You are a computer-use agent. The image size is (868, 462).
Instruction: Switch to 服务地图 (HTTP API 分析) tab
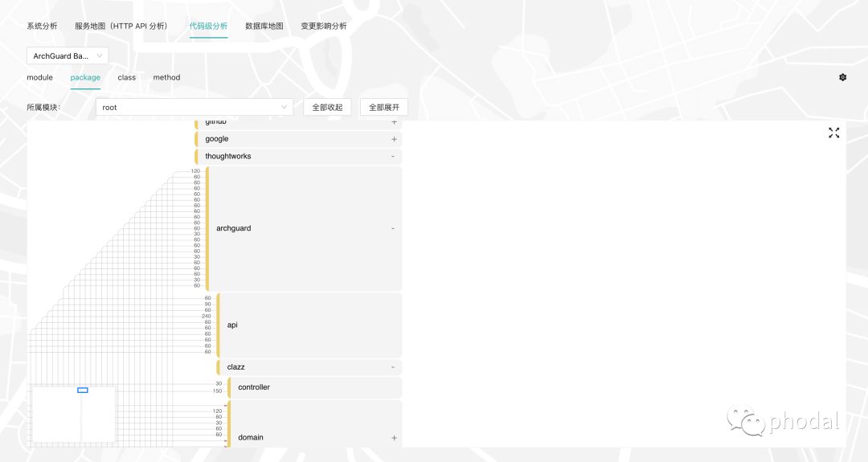pos(121,26)
